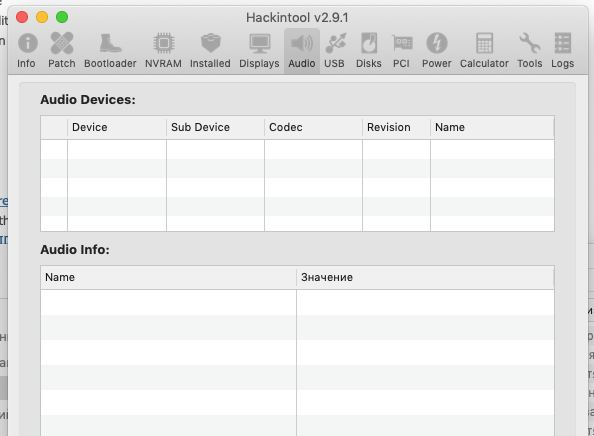The width and height of the screenshot is (594, 436).
Task: Open the Calculator section
Action: 484,50
